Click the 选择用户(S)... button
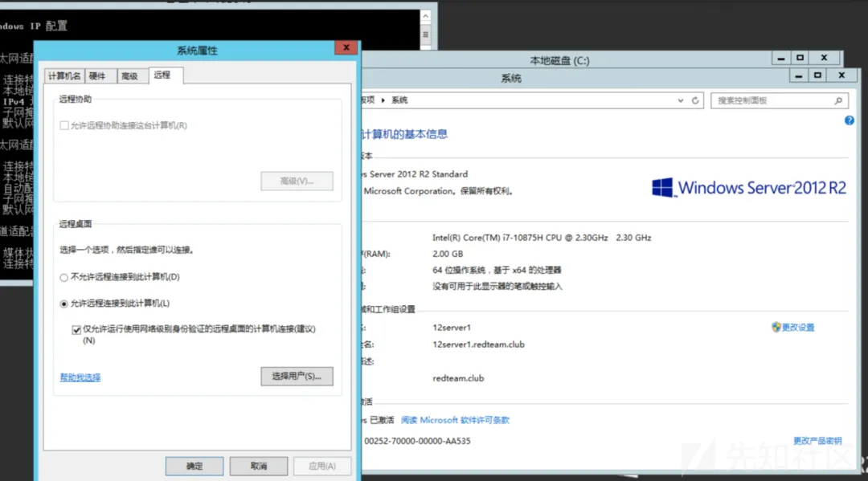This screenshot has width=868, height=481. (297, 377)
